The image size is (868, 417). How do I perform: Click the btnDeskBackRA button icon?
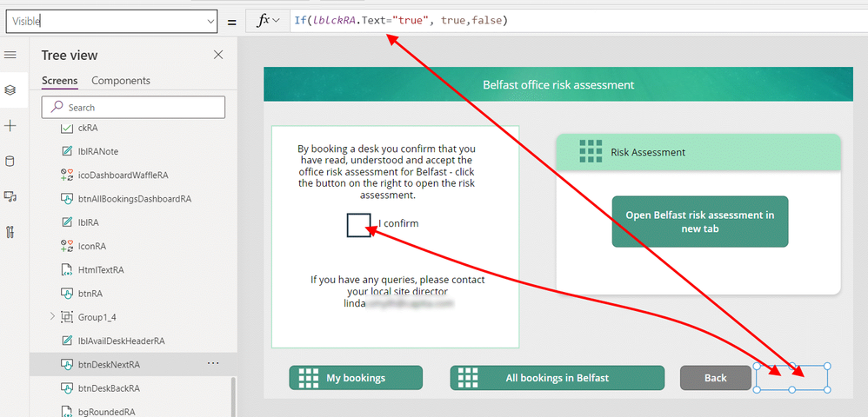67,388
